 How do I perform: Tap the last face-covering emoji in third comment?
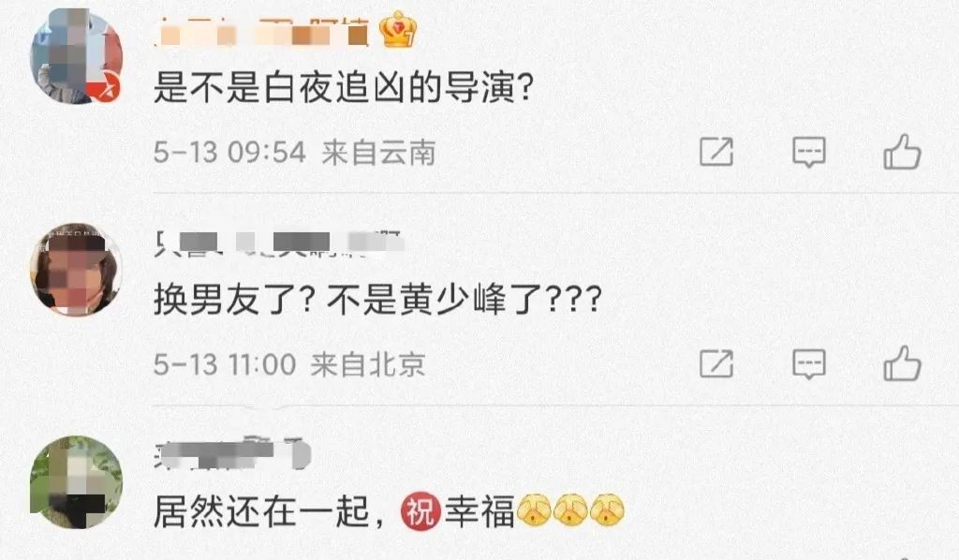[607, 510]
